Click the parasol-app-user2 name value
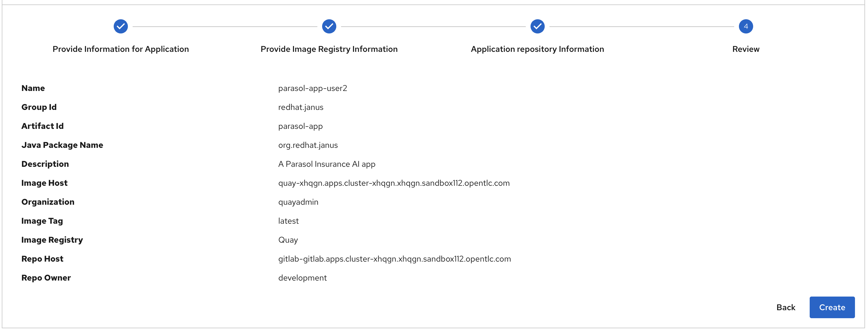Screen dimensions: 868x333 [x=312, y=88]
